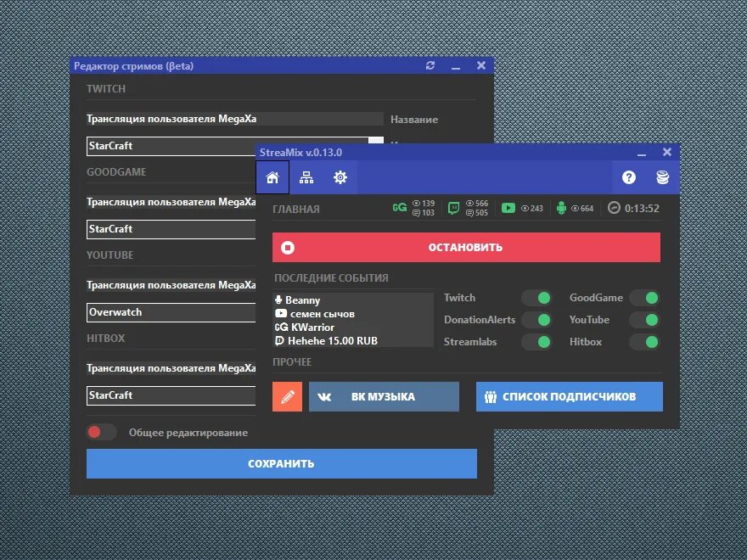
Task: Click the СОХРАНИТЬ button
Action: [282, 463]
